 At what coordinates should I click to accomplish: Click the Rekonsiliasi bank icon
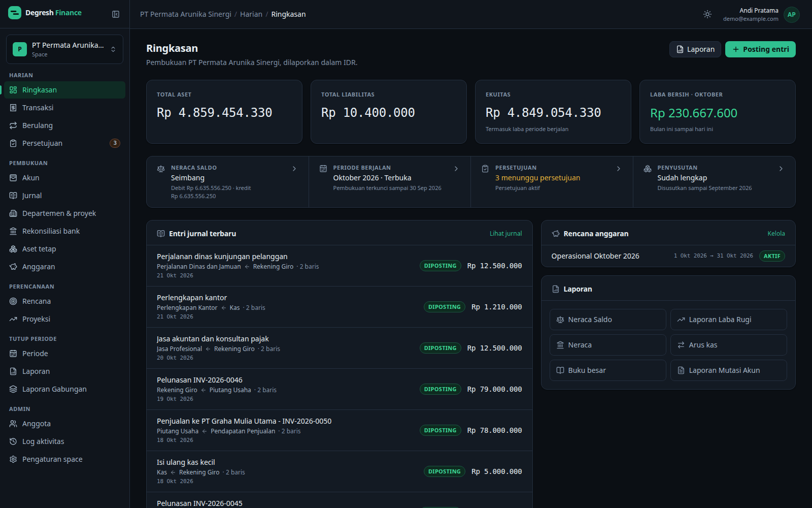pos(13,231)
